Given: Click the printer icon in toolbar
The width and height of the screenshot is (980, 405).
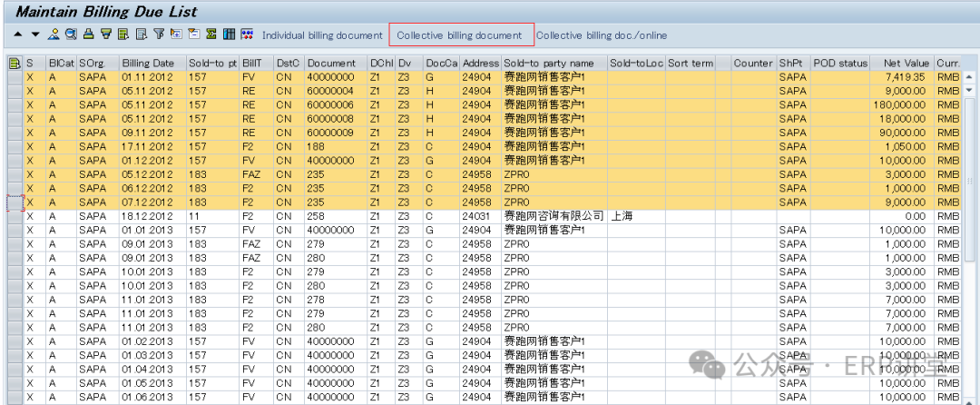Looking at the screenshot, I should [x=88, y=35].
